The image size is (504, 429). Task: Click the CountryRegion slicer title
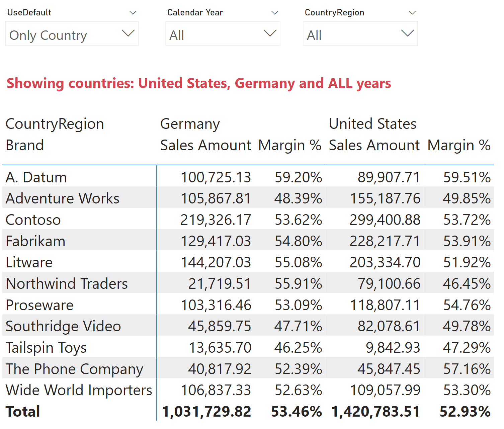tap(334, 12)
